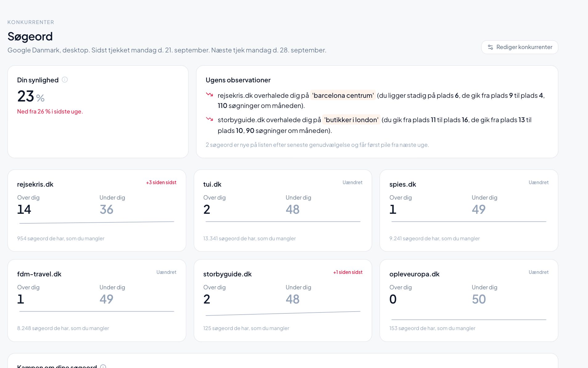Open the storbyguide.dk competitor card title
The height and width of the screenshot is (368, 588).
tap(227, 274)
